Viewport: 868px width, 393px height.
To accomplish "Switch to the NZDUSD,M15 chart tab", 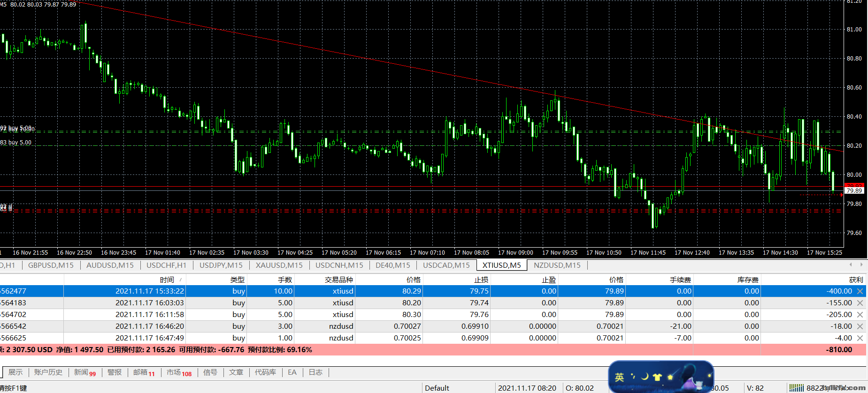I will 557,265.
